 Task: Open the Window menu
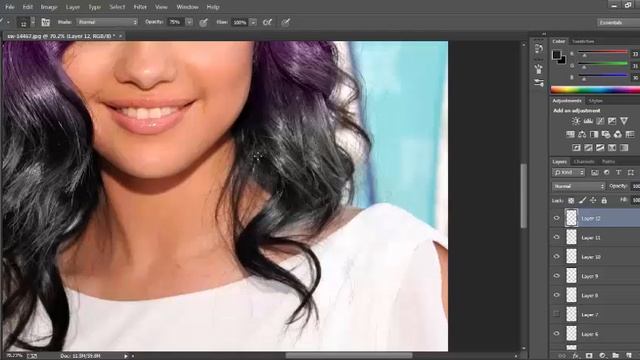(x=187, y=7)
